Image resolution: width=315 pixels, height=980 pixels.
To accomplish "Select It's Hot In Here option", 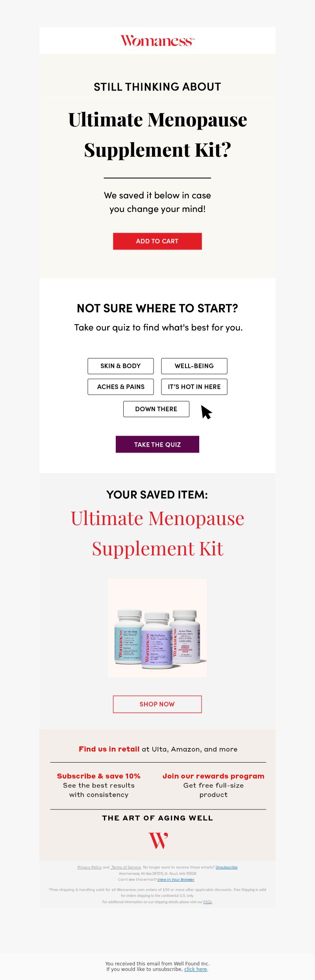I will click(194, 387).
